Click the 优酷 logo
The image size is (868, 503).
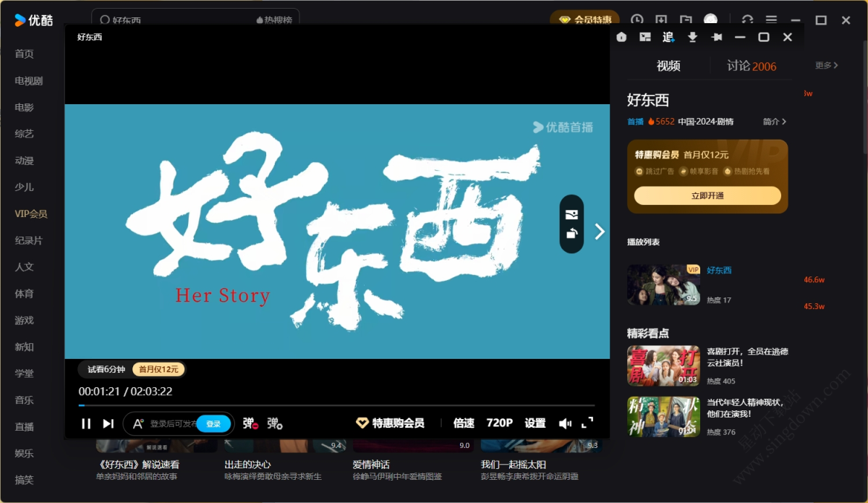click(x=34, y=20)
